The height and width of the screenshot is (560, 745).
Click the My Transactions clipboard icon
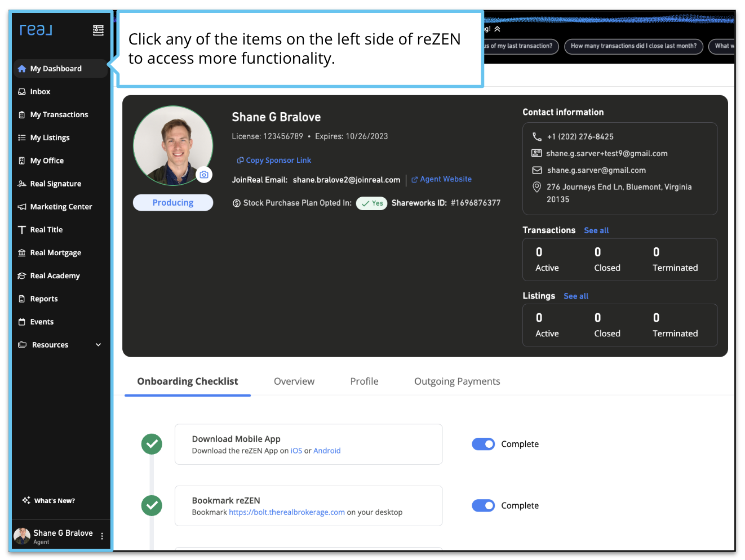[22, 115]
